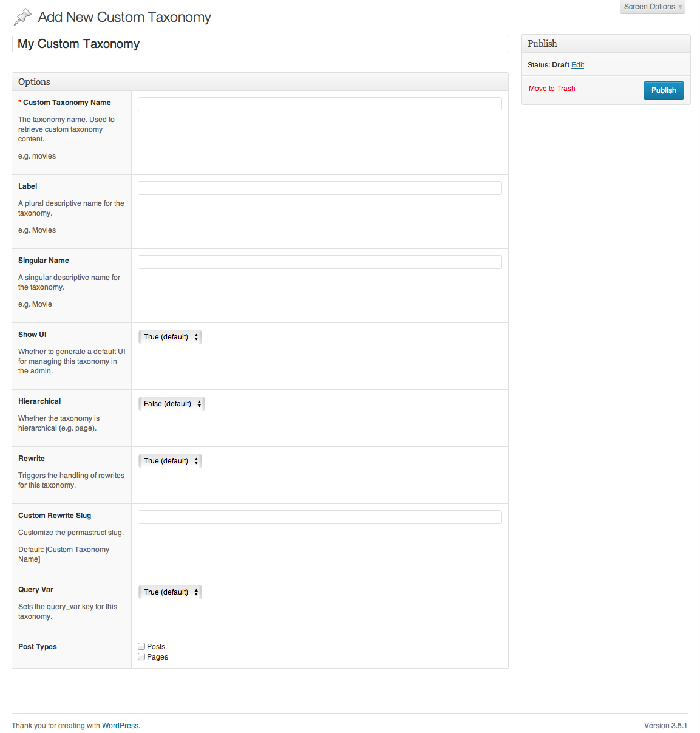Image resolution: width=700 pixels, height=733 pixels.
Task: Click the pushpin icon beside the page title
Action: [22, 17]
